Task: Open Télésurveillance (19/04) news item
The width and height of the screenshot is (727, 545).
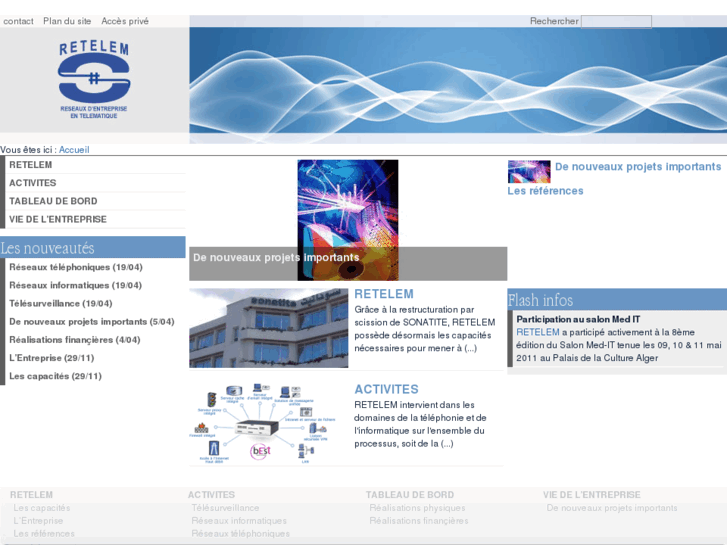Action: tap(61, 303)
